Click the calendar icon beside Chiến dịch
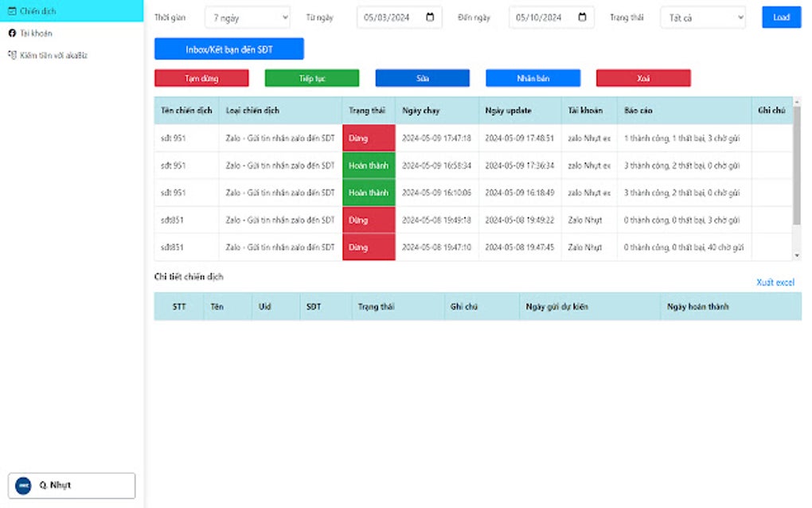 12,10
